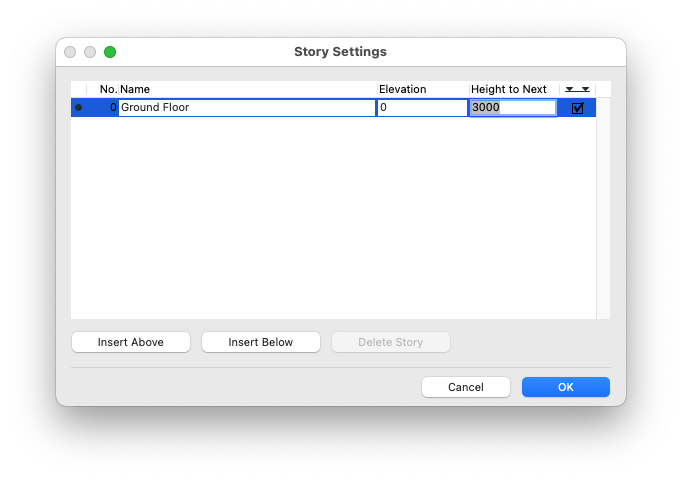Click the Height to Next column header

[513, 89]
